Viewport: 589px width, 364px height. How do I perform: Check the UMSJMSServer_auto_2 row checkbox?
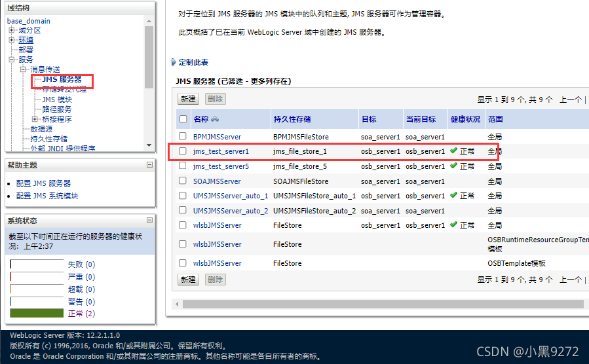click(x=183, y=210)
